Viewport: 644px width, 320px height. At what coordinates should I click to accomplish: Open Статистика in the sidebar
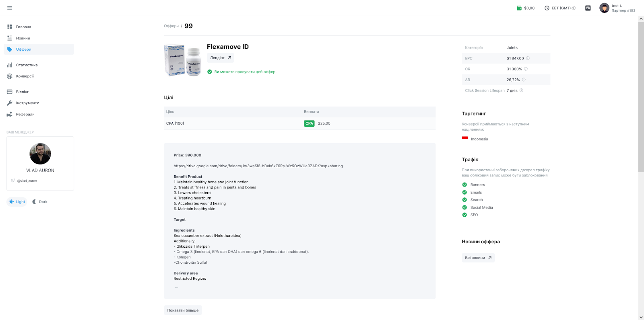39,65
